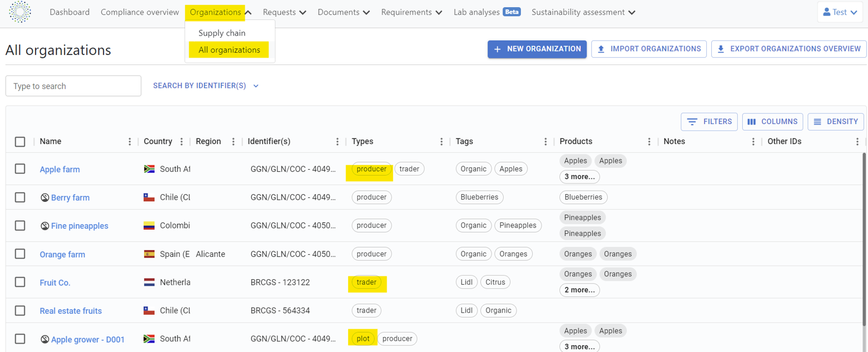868x352 pixels.
Task: Open the Region column options menu
Action: [234, 142]
